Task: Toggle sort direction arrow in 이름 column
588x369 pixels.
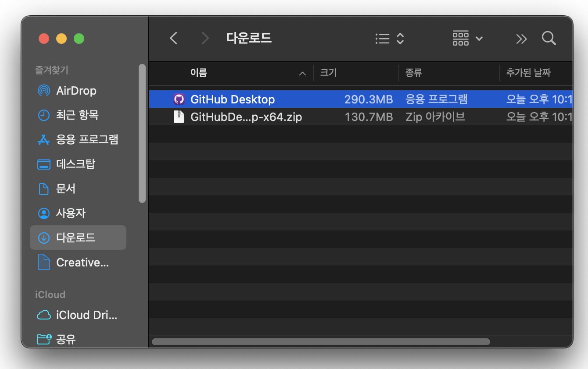Action: pos(302,74)
